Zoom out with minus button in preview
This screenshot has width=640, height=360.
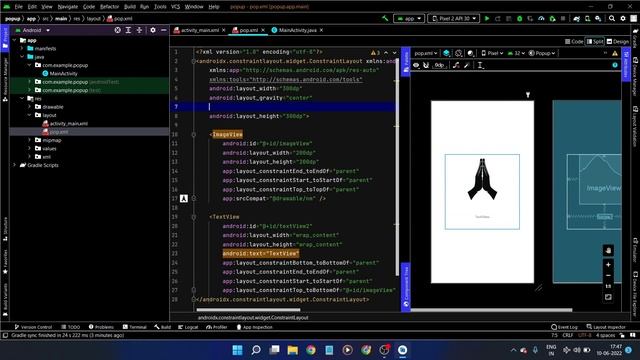(x=608, y=276)
